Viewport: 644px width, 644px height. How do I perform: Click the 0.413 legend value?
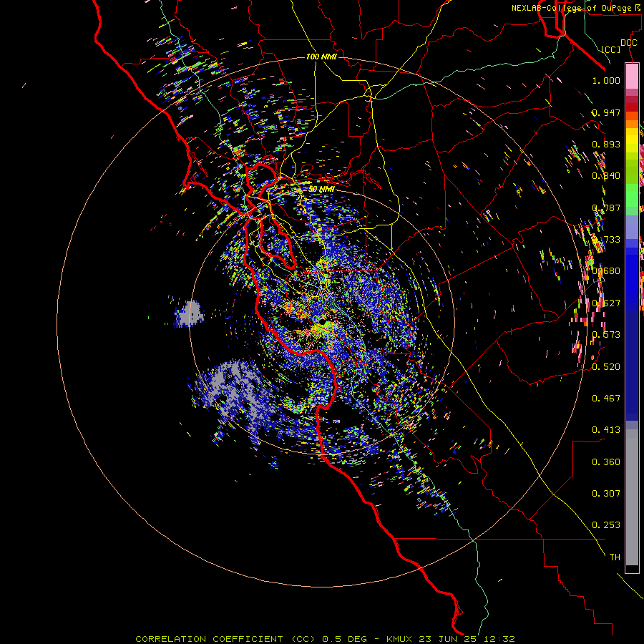[606, 430]
